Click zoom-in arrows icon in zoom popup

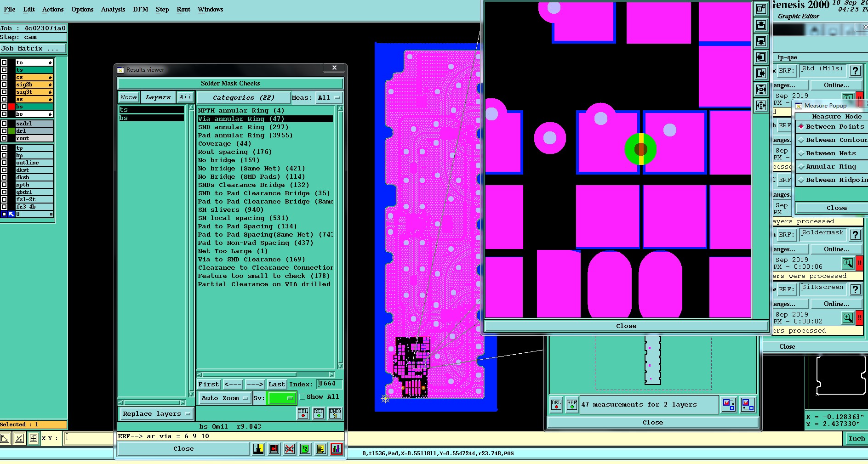[761, 89]
